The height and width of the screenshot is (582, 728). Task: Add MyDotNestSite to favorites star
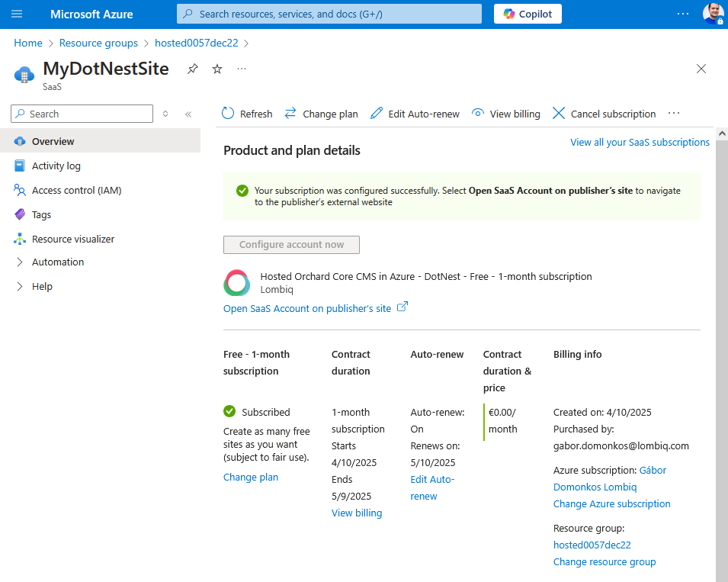coord(216,69)
